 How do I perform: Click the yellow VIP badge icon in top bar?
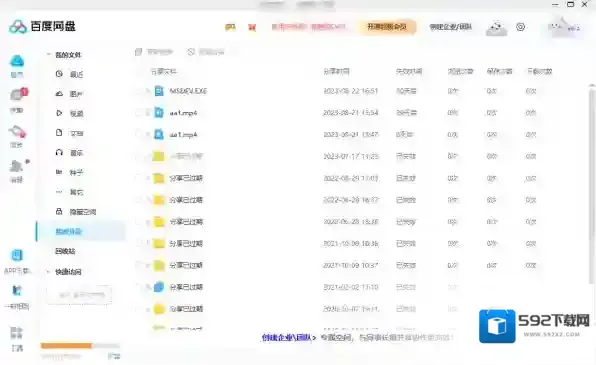point(230,27)
